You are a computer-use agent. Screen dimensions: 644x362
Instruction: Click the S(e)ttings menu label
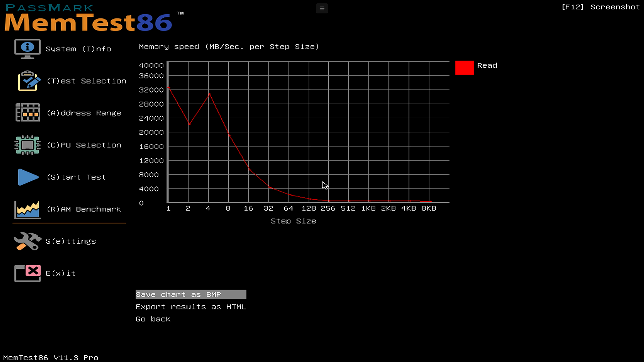click(x=71, y=241)
